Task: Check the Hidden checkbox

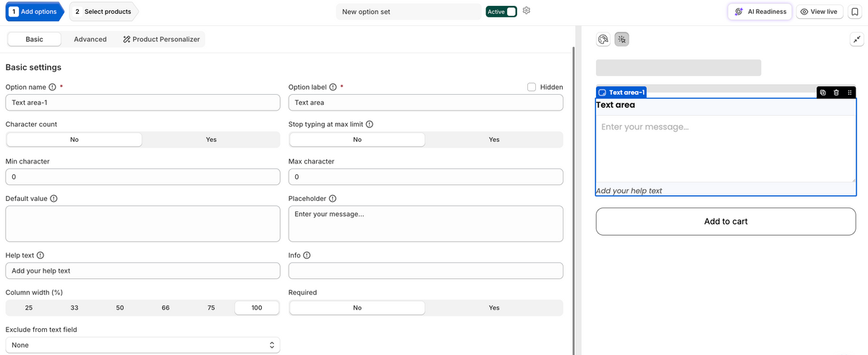Action: coord(532,87)
